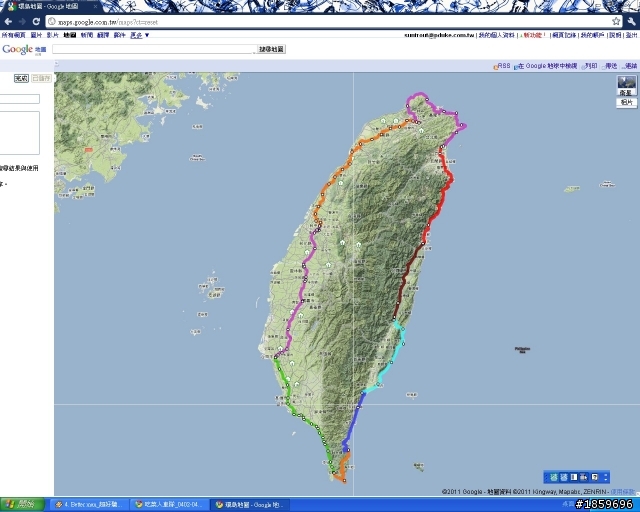View the map in Google Earth link
The height and width of the screenshot is (512, 640).
point(546,66)
